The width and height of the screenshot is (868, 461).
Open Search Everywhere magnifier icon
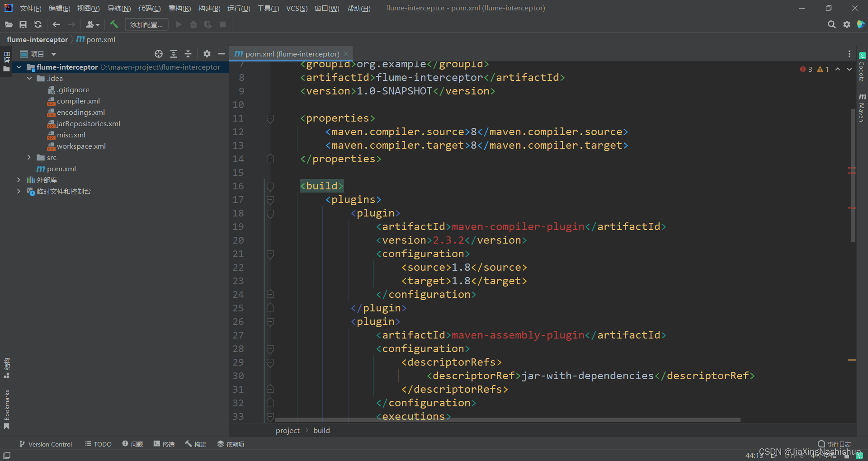(831, 24)
